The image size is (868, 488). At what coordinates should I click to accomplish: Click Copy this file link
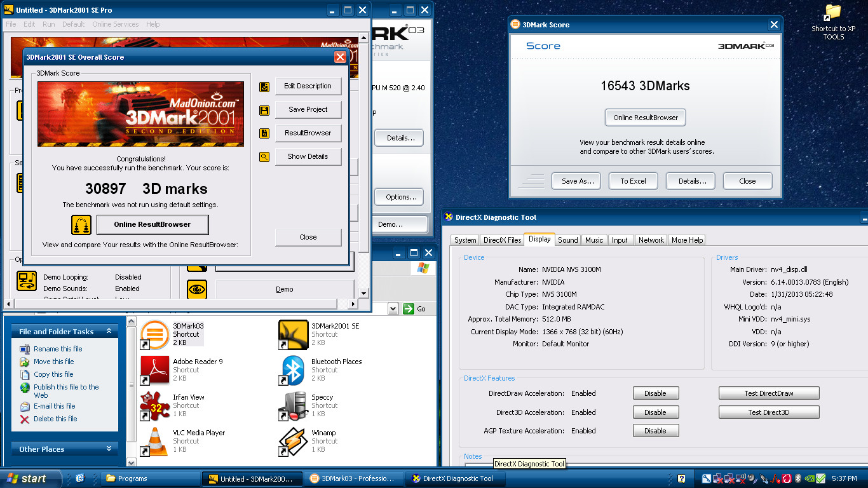tap(53, 374)
